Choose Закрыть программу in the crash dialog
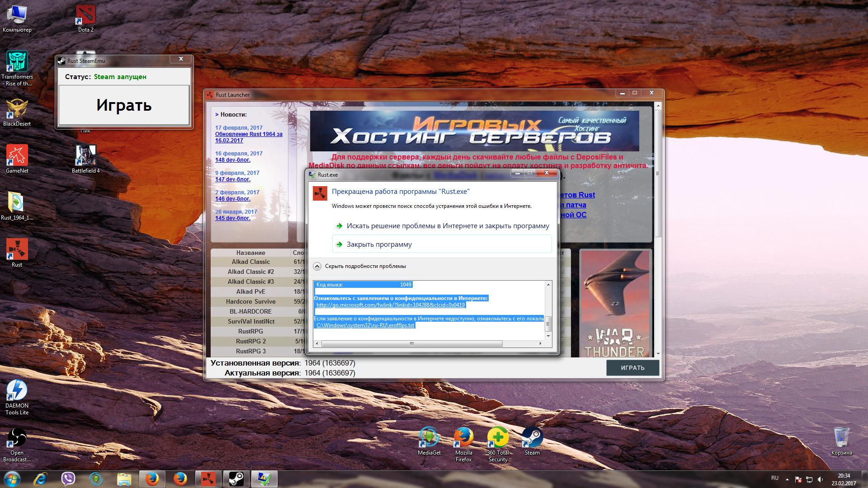Screen dimensions: 868x488 point(442,244)
